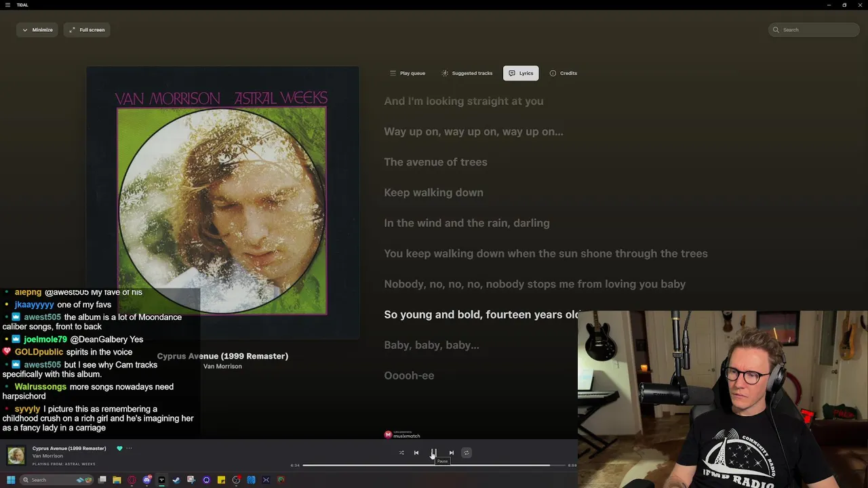Open the yellow sticky notes taskbar icon
Screen dimensions: 868x488
click(x=221, y=480)
